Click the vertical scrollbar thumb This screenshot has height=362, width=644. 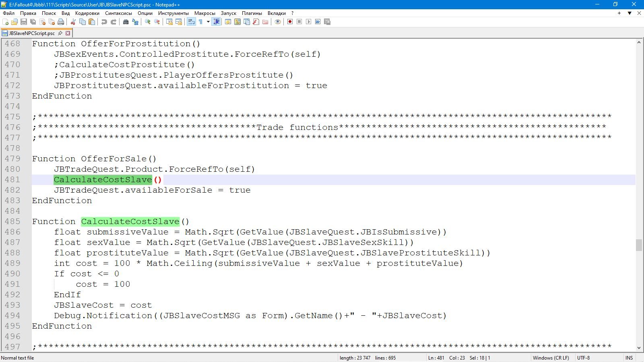pos(639,245)
